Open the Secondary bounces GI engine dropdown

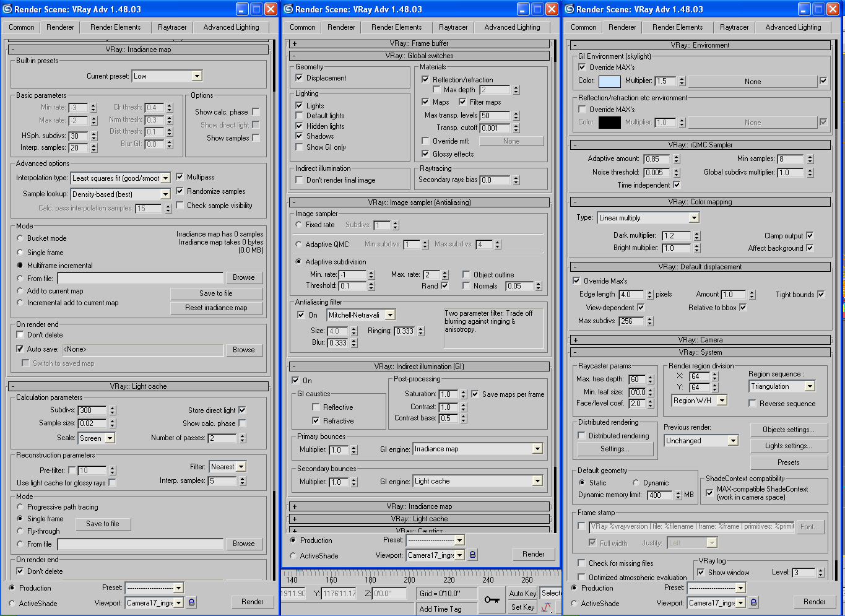478,481
